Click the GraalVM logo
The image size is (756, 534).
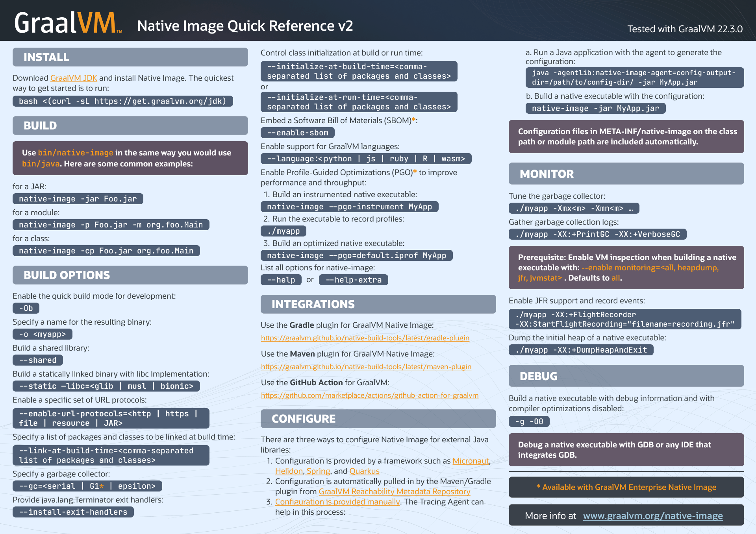click(68, 23)
